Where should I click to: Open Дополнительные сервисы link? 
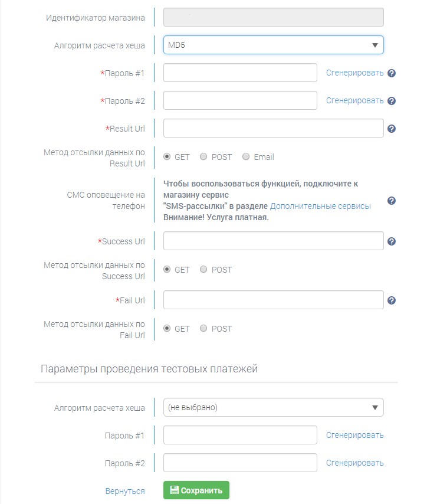[320, 206]
